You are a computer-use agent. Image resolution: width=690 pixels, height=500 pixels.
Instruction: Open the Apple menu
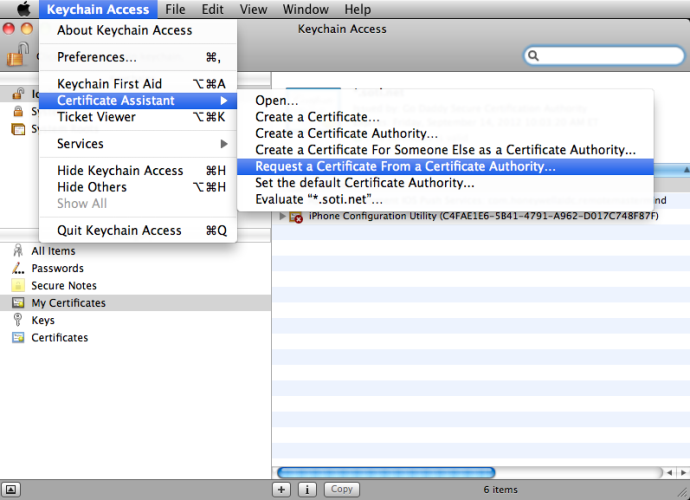pyautogui.click(x=23, y=9)
